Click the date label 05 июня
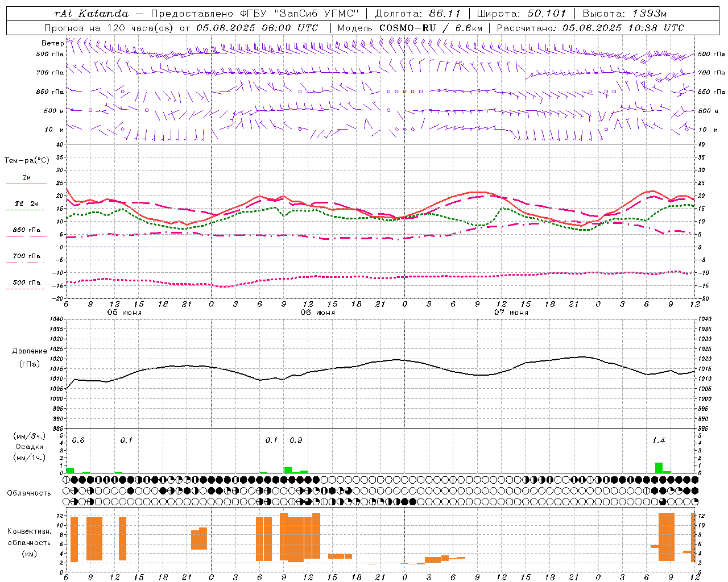 (x=125, y=313)
